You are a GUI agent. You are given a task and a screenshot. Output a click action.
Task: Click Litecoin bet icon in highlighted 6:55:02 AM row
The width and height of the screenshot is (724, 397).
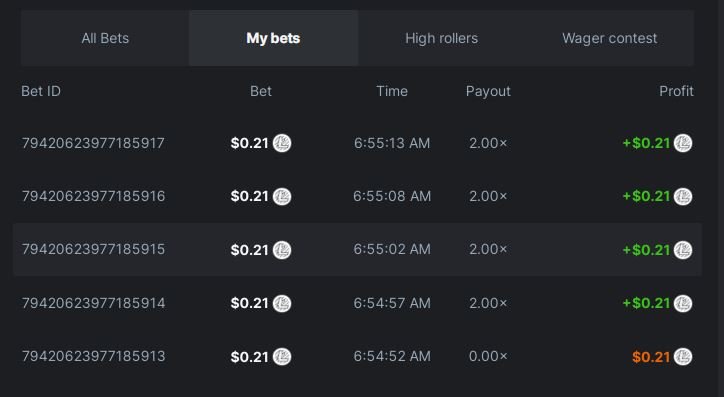coord(282,250)
